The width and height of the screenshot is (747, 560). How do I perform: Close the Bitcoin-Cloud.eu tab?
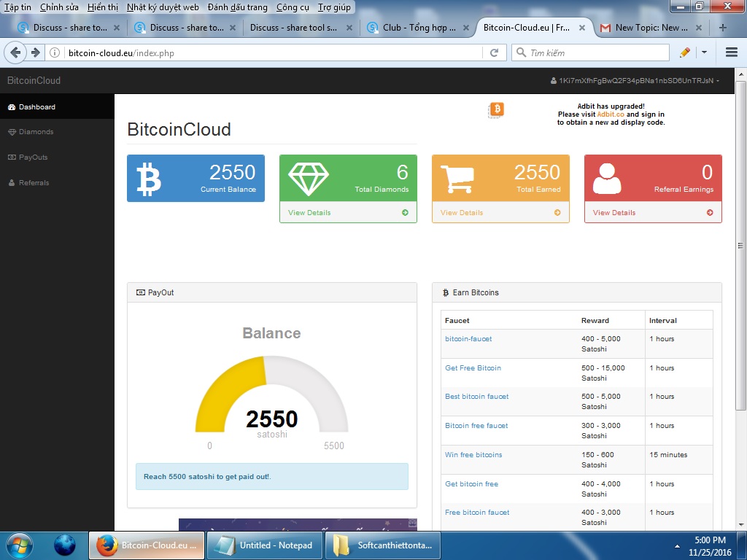click(581, 28)
